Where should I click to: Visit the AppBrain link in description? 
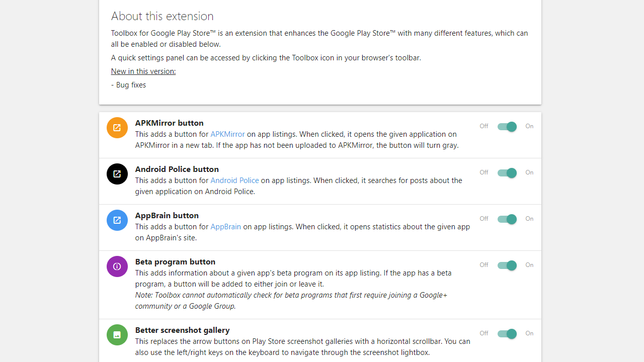(225, 227)
